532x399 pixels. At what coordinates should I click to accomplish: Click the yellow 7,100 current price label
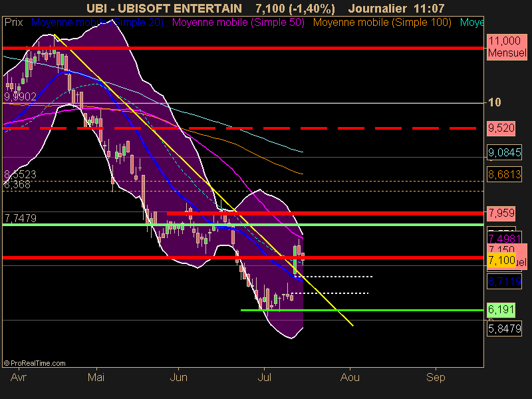tap(501, 261)
